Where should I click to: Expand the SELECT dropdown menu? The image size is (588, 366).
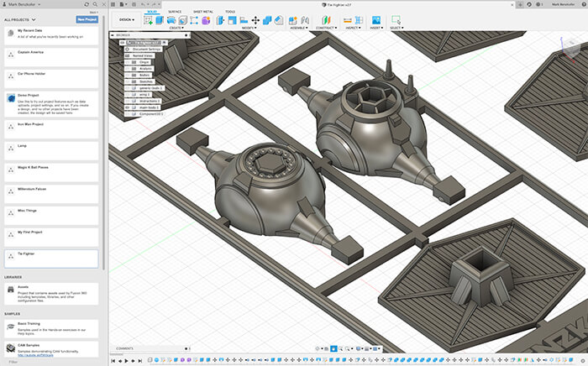coord(396,28)
